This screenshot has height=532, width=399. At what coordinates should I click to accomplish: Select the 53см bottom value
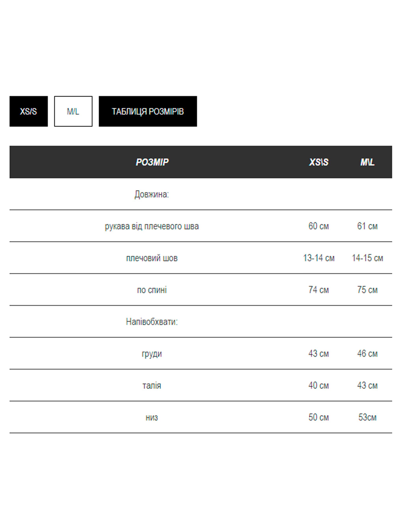(x=367, y=417)
